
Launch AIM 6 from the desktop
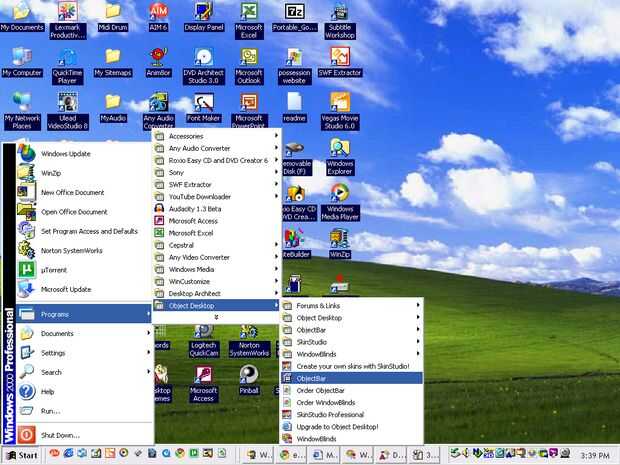[x=158, y=13]
